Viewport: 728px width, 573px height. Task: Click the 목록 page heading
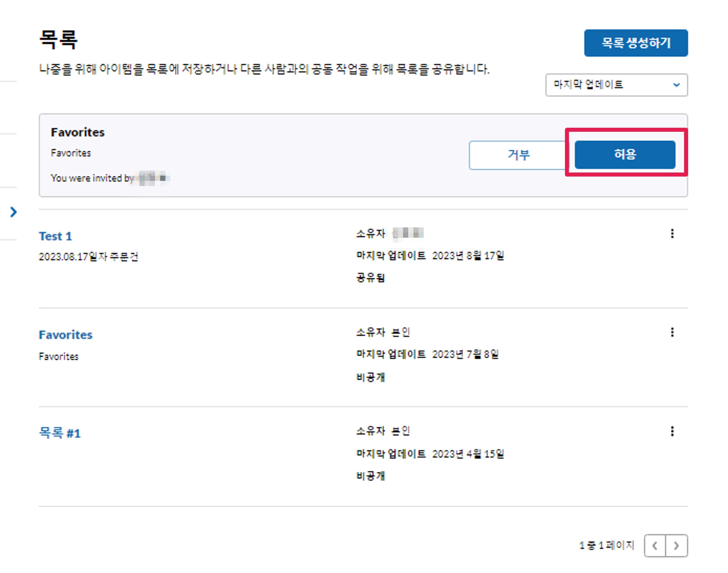[x=58, y=40]
